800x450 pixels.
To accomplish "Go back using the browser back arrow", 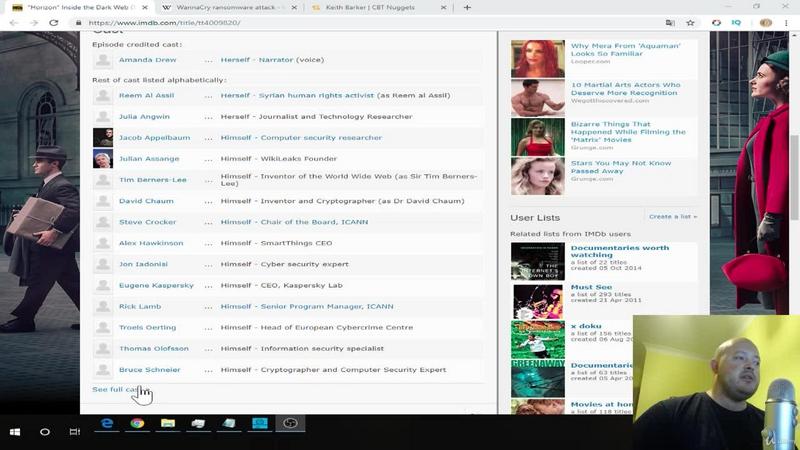I will (14, 23).
